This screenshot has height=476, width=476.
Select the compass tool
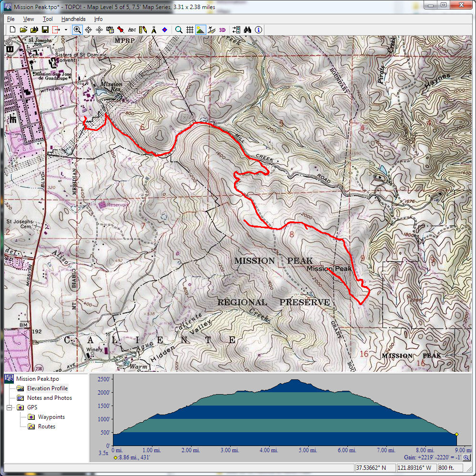coord(154,30)
